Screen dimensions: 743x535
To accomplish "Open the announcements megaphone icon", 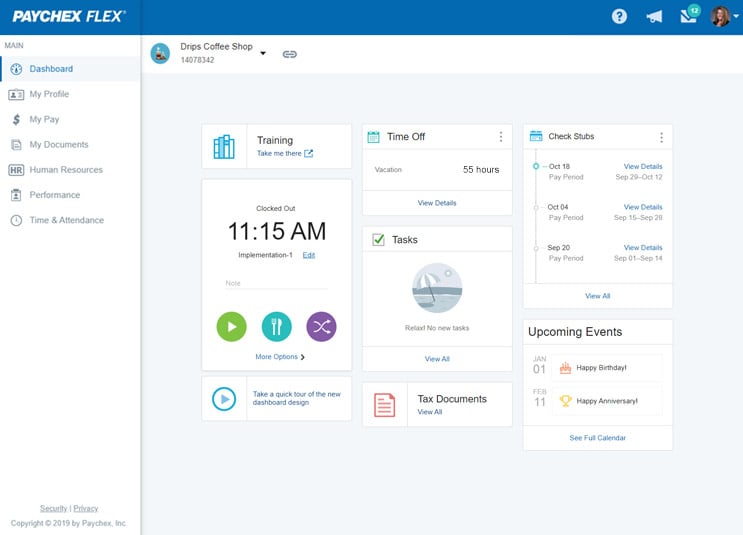I will pos(654,17).
